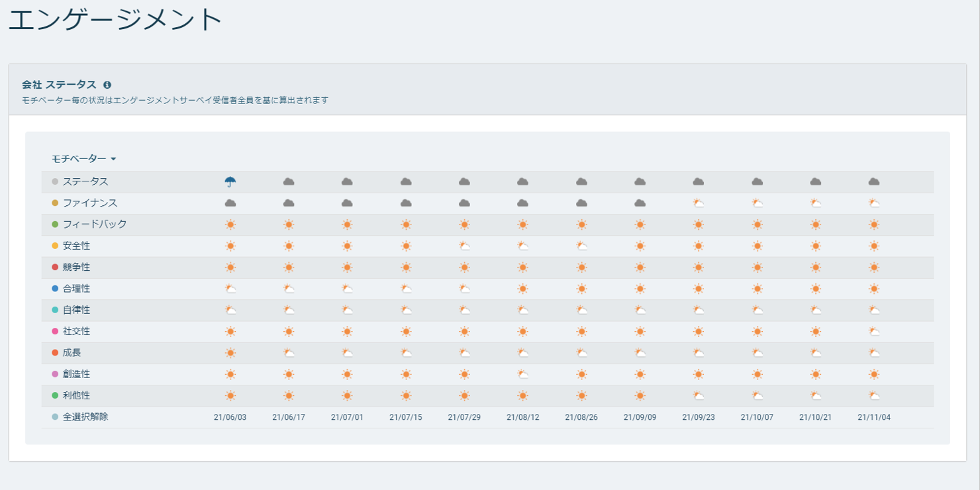Viewport: 980px width, 490px height.
Task: Click the エンゲージメント page heading
Action: point(115,19)
